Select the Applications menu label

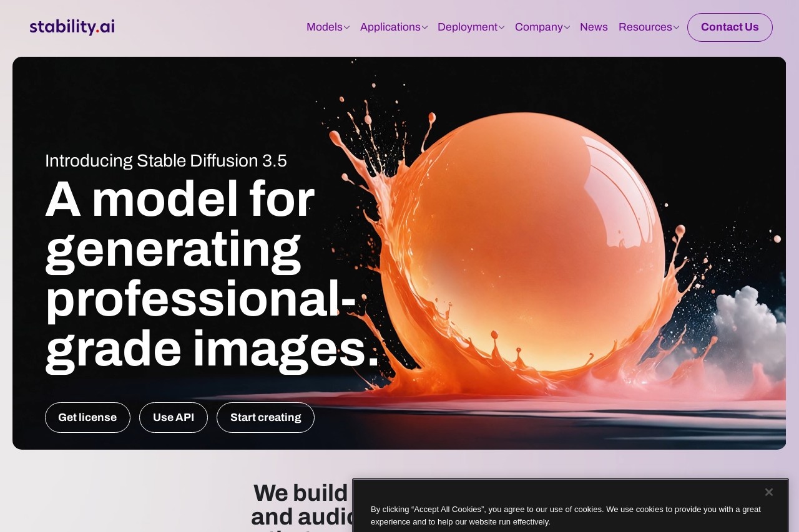click(x=390, y=27)
